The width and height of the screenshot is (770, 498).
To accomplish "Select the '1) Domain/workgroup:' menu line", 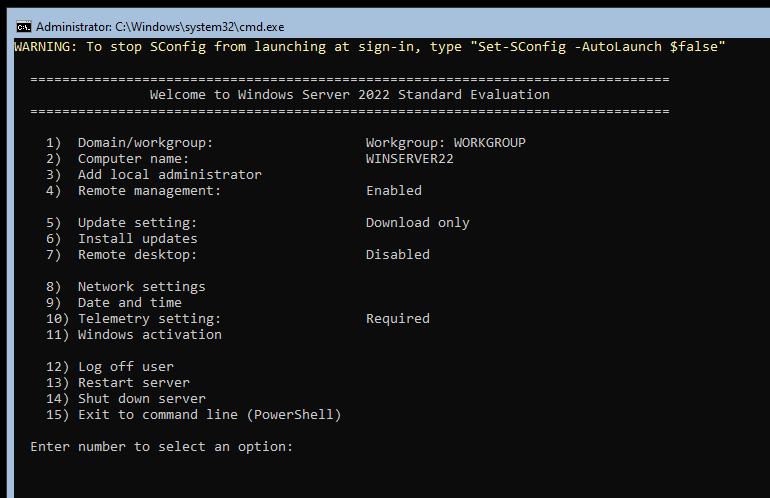I will (x=130, y=142).
